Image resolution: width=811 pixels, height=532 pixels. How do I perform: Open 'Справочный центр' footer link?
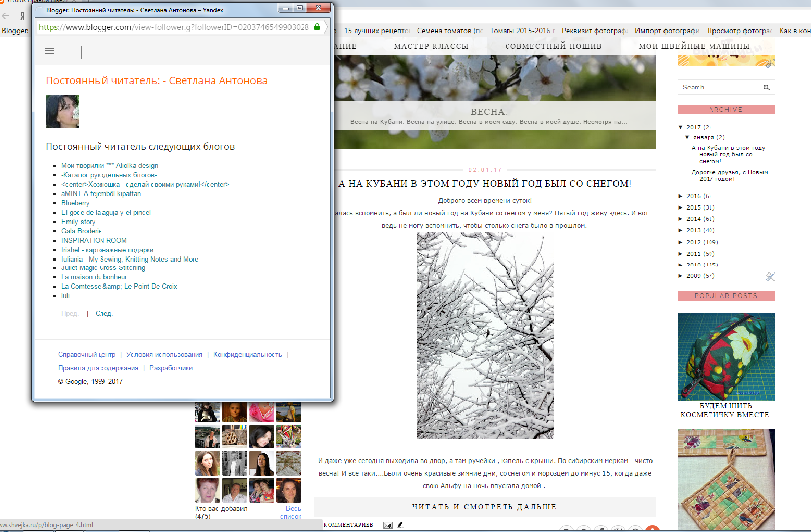(x=87, y=355)
